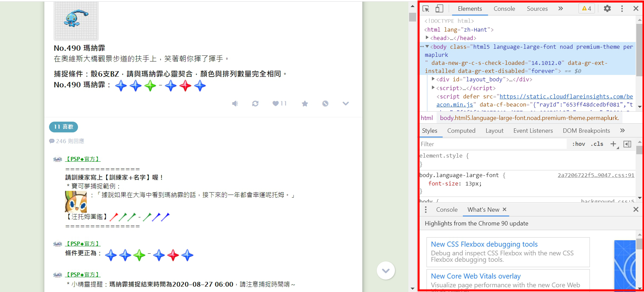
Task: Switch to the Elements tab
Action: point(470,9)
